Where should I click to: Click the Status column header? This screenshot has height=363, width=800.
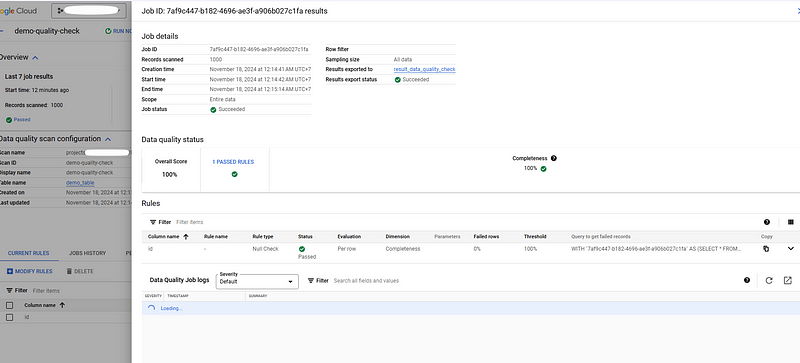point(305,236)
